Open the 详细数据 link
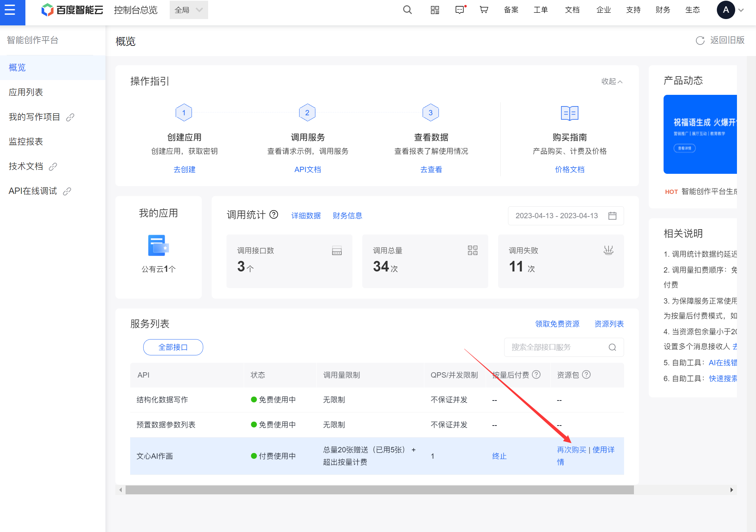756x532 pixels. click(306, 216)
